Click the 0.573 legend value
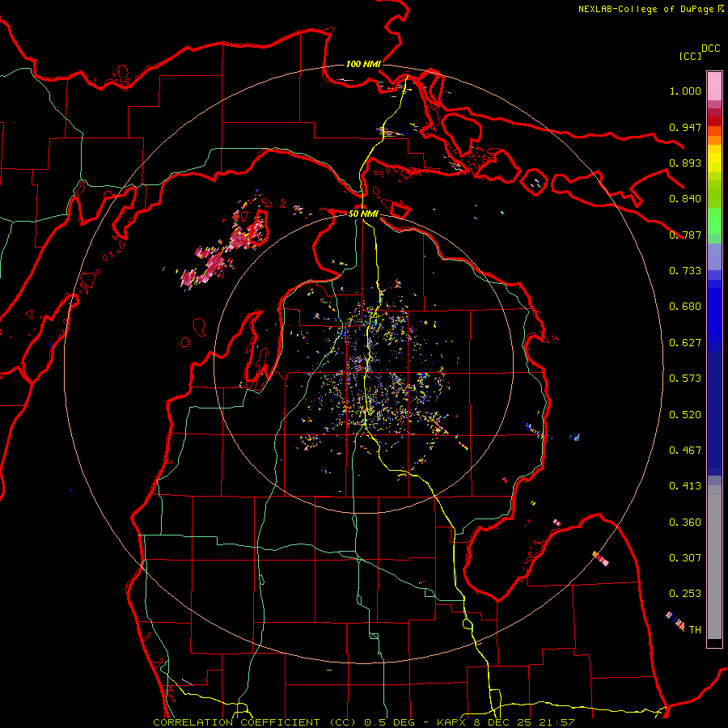728x728 pixels. 685,379
